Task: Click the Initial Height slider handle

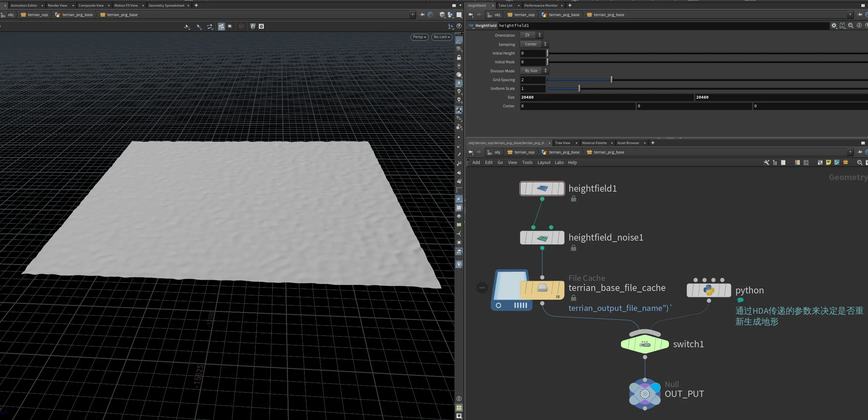Action: click(548, 53)
